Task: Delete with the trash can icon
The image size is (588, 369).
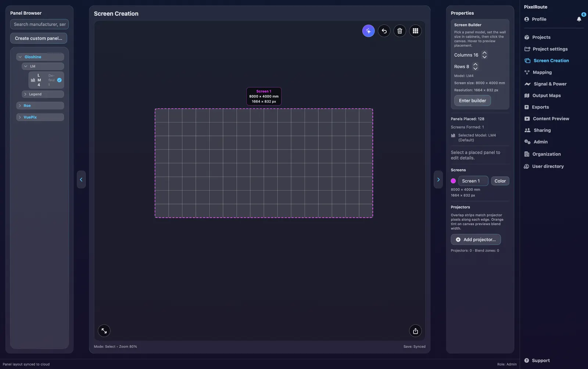Action: pos(400,31)
